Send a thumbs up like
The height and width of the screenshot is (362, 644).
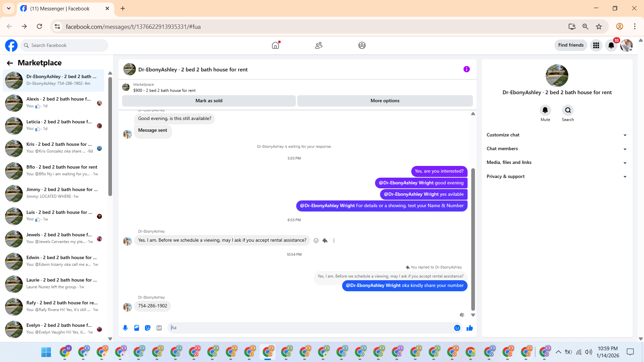click(x=470, y=328)
